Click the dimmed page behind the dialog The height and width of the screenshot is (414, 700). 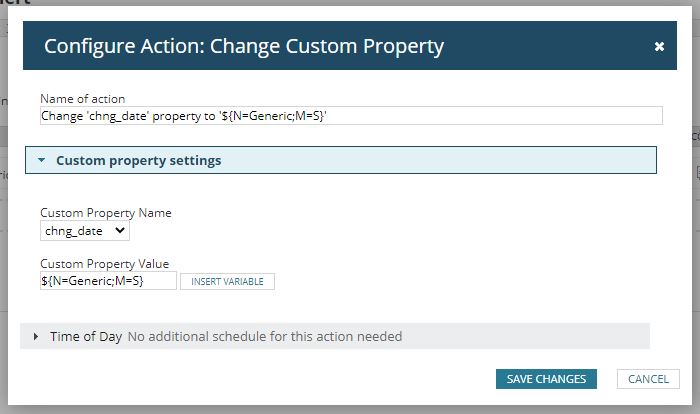[10, 250]
